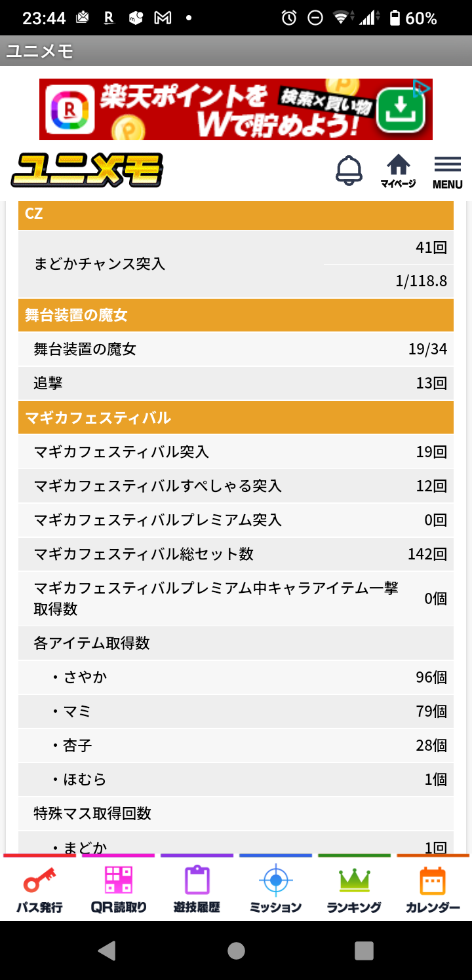Viewport: 472px width, 980px height.
Task: Tap マギカフェスティバル総セット数 row
Action: click(x=236, y=554)
